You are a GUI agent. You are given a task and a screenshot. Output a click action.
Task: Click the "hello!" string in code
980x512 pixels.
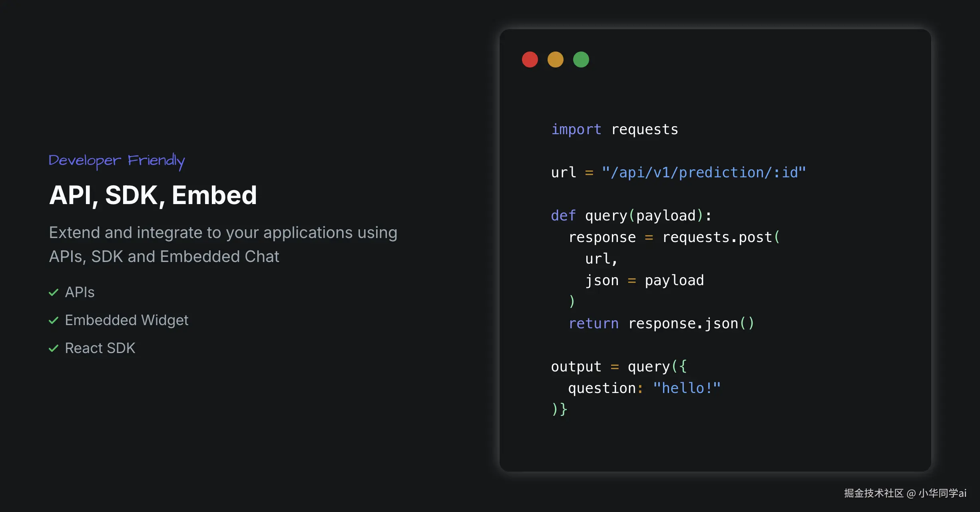(686, 388)
